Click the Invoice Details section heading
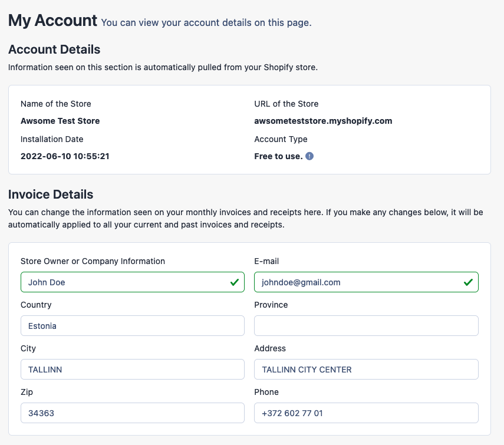 [51, 195]
